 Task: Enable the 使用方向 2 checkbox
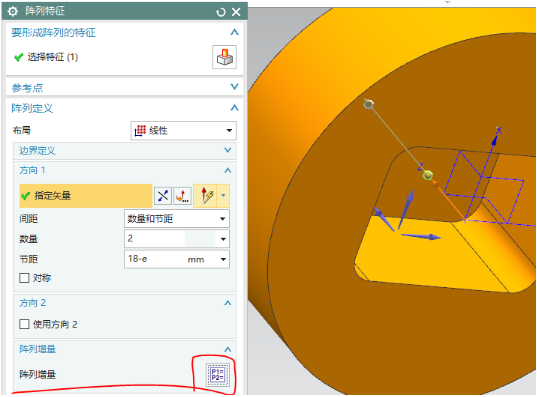24,324
